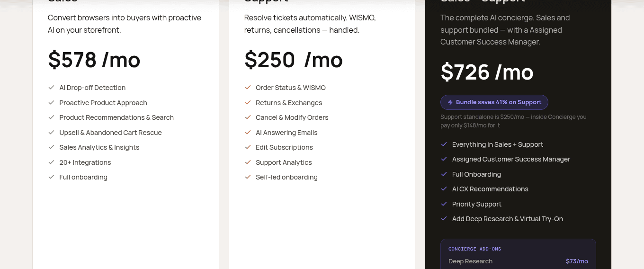This screenshot has width=644, height=269.
Task: Click checkmark beside Add Deep Research & Virtual Try-On
Action: pos(444,218)
